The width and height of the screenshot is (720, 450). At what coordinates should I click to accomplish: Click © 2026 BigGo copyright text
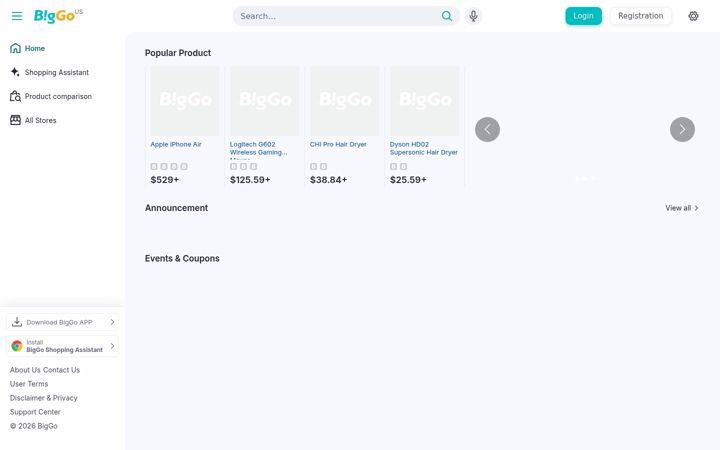pos(34,426)
